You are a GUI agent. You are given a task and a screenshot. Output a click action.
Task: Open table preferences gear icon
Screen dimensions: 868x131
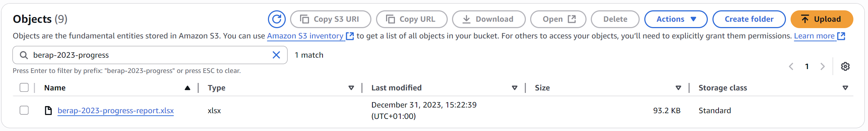[x=845, y=66]
